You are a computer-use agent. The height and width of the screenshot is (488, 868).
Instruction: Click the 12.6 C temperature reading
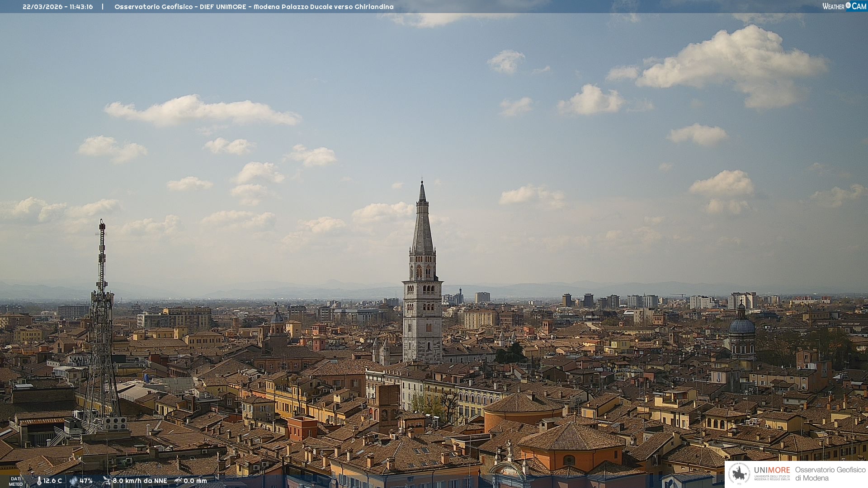click(x=52, y=481)
